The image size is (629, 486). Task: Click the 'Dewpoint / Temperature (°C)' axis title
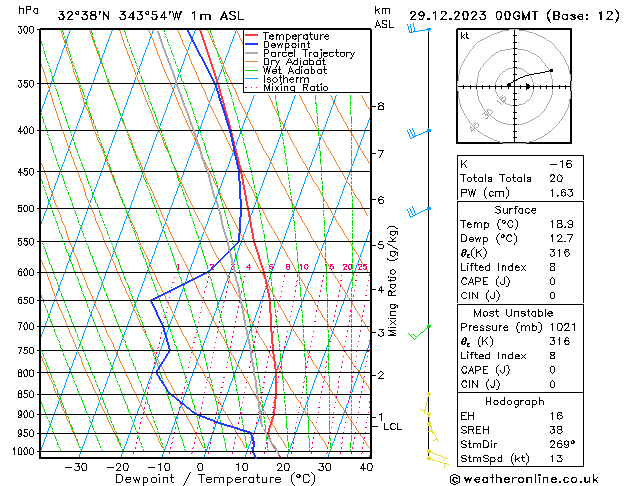pos(215,479)
